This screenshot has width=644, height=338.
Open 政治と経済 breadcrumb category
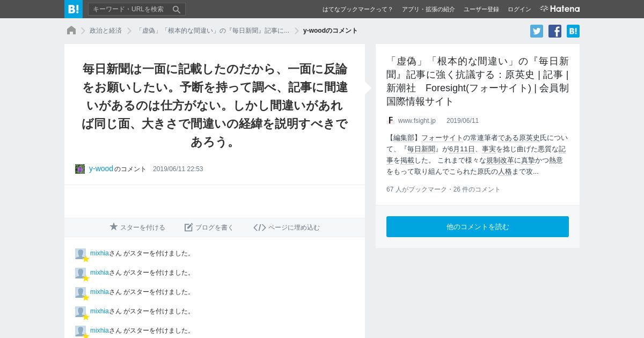[106, 31]
